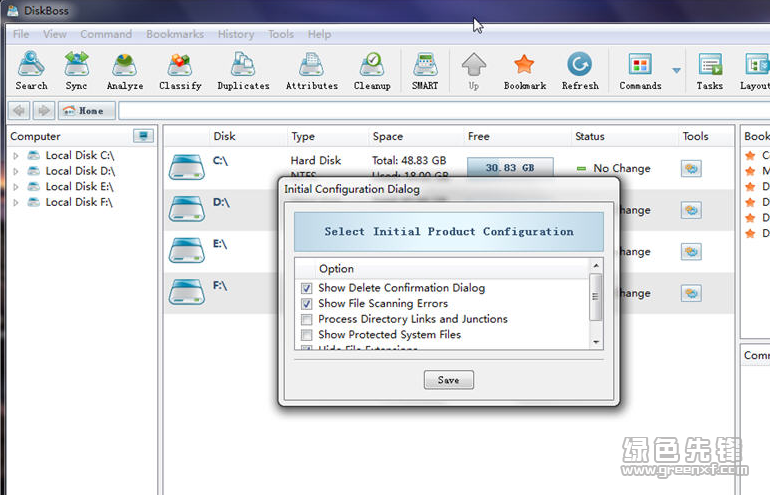Select the D:\ drive icon in list

187,209
